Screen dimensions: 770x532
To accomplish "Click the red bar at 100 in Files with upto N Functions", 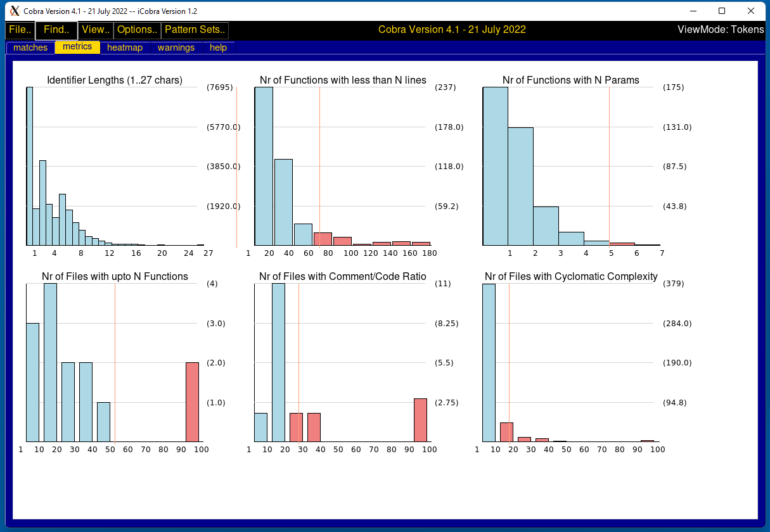I will click(x=192, y=402).
